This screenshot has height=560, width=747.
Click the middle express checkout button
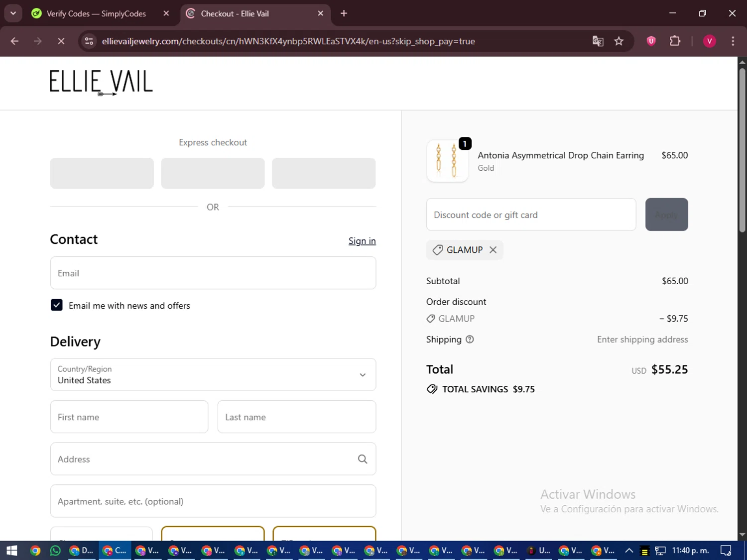pyautogui.click(x=213, y=173)
